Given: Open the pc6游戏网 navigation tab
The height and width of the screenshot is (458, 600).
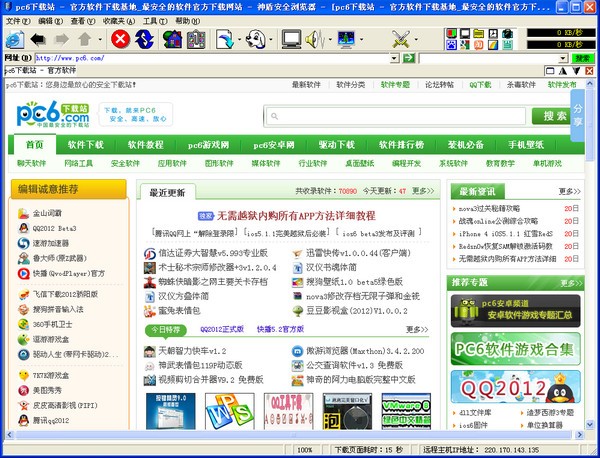Looking at the screenshot, I should [208, 145].
